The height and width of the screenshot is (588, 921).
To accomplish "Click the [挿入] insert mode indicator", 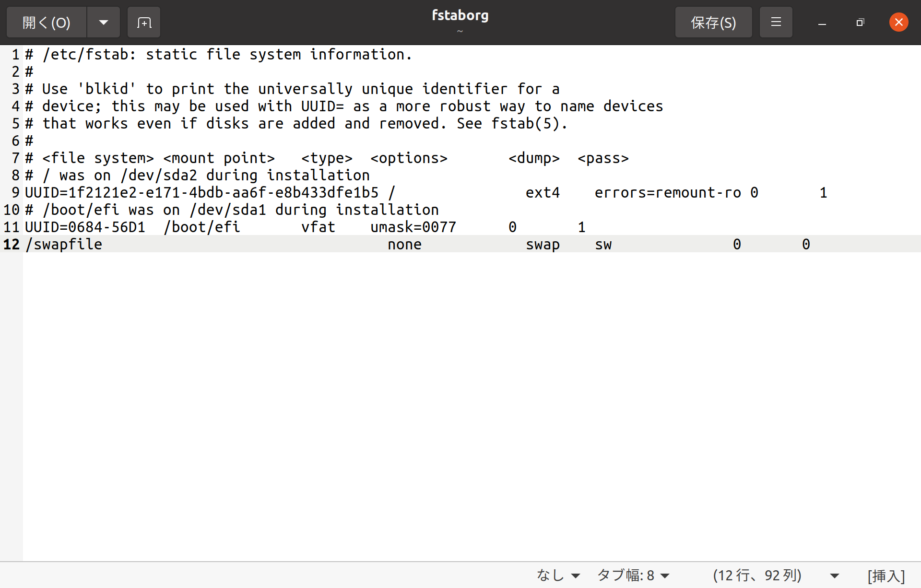I will click(x=886, y=575).
